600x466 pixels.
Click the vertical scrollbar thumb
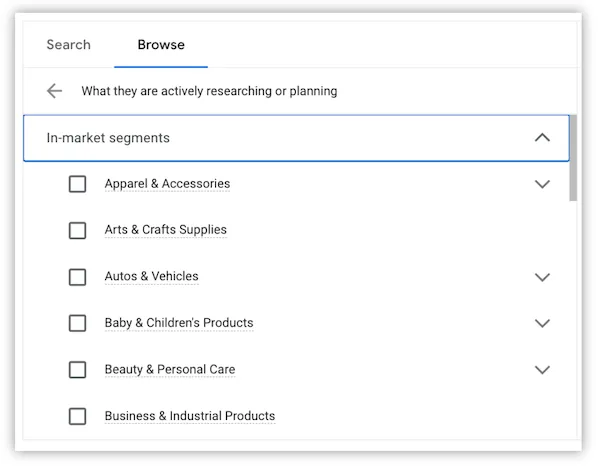click(573, 158)
